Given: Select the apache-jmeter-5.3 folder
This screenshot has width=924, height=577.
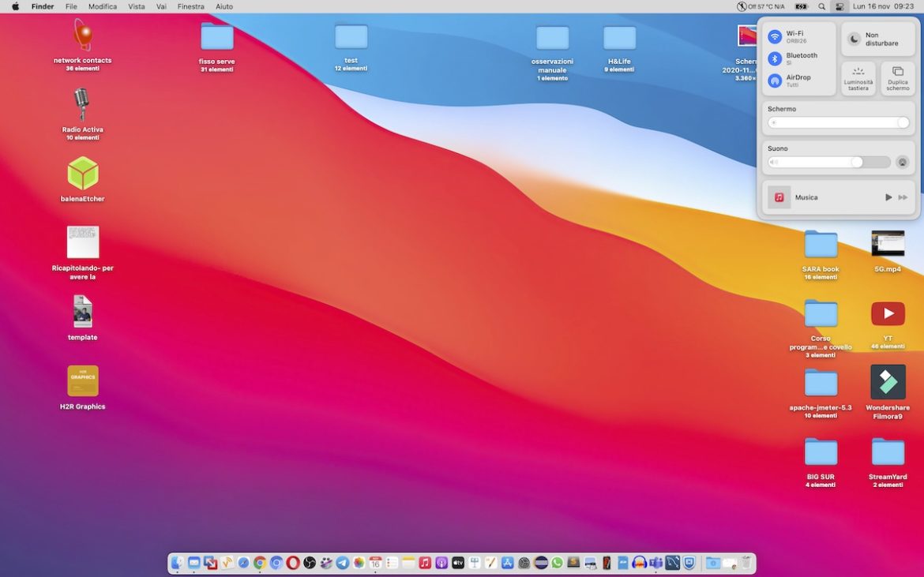Looking at the screenshot, I should (x=821, y=383).
